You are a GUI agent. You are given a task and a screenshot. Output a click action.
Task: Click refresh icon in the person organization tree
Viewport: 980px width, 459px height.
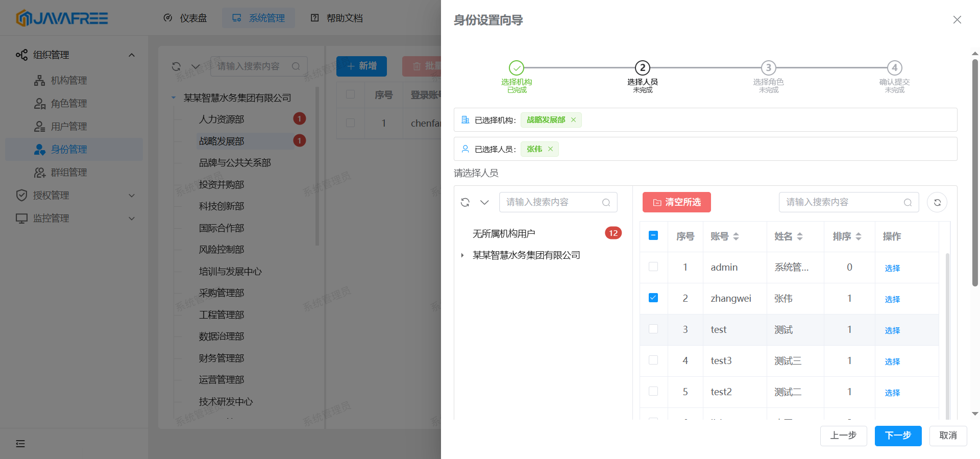(465, 202)
